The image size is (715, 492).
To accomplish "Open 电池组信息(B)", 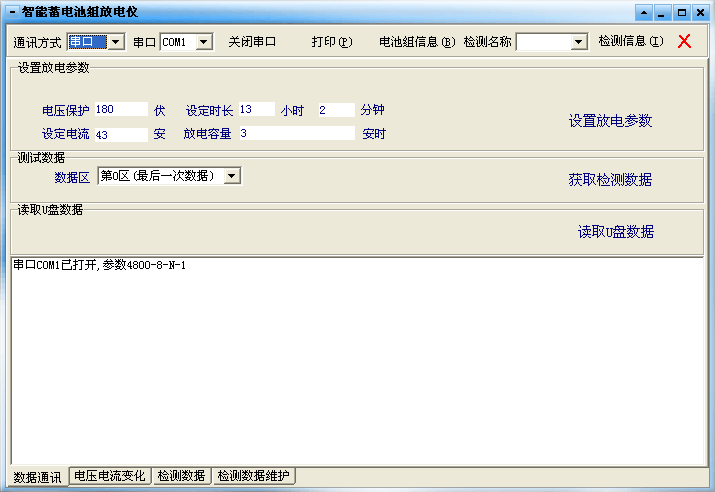I will (x=417, y=42).
